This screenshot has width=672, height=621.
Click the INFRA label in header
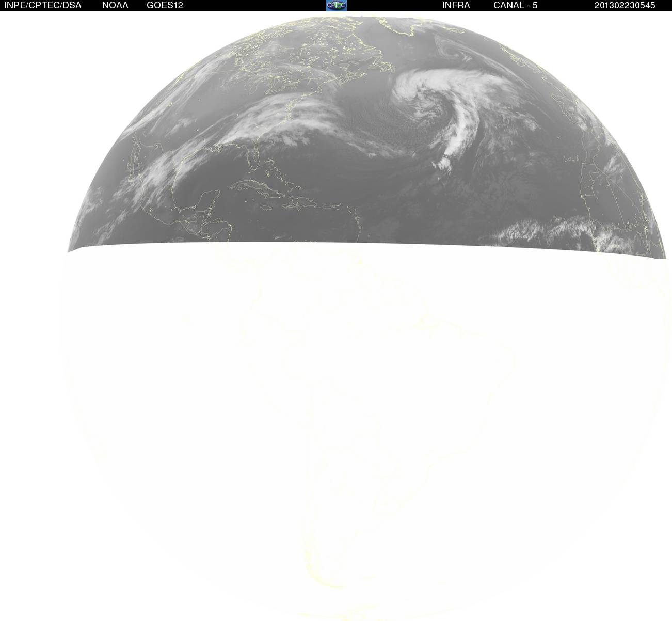(x=456, y=5)
